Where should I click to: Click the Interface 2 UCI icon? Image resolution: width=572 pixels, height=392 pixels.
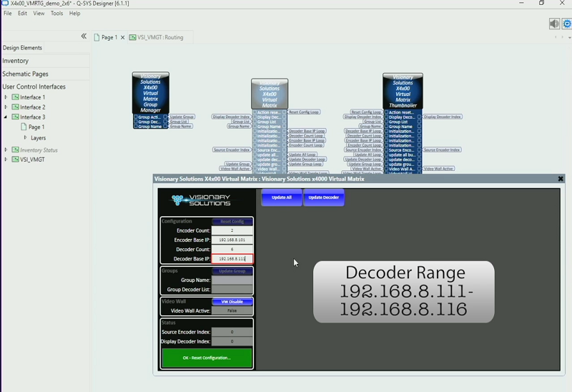[15, 107]
